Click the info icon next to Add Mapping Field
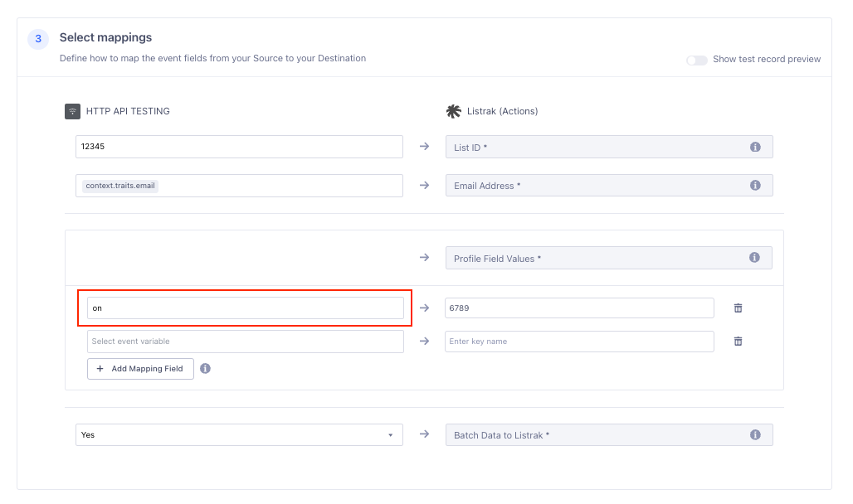The width and height of the screenshot is (853, 504). (x=205, y=368)
